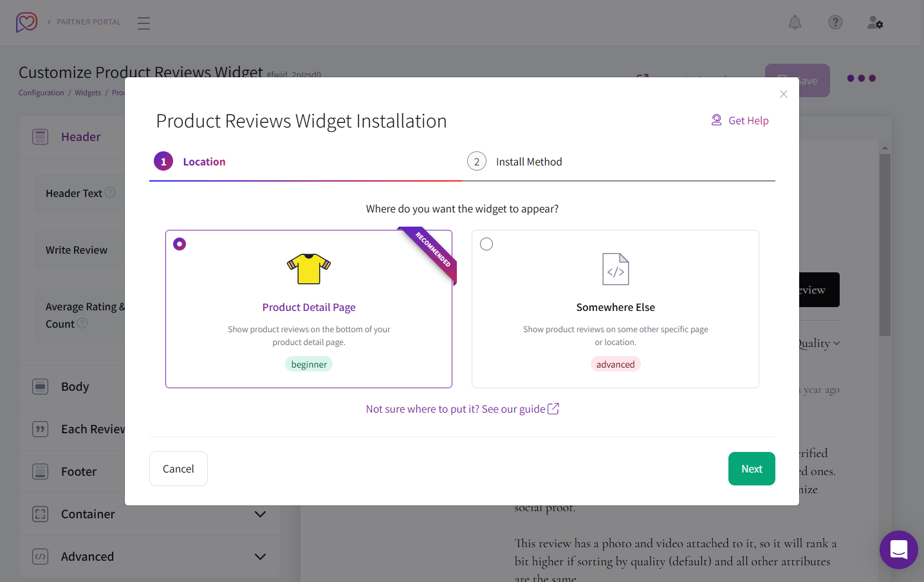Expand the Container section in the sidebar

[260, 514]
